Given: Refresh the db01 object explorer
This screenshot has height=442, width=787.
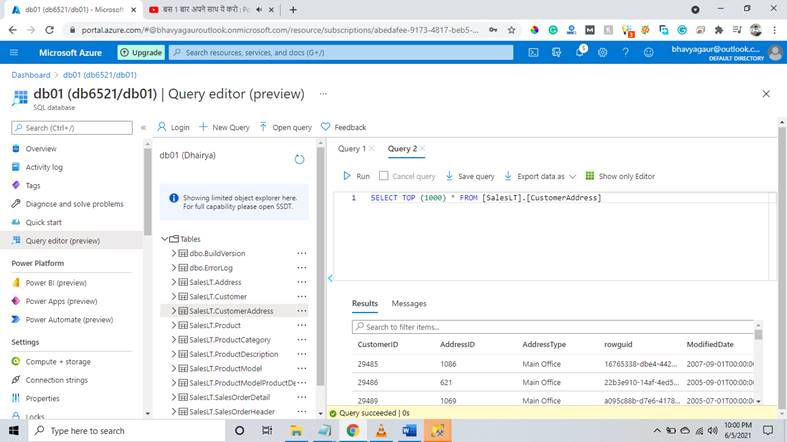Looking at the screenshot, I should (299, 160).
